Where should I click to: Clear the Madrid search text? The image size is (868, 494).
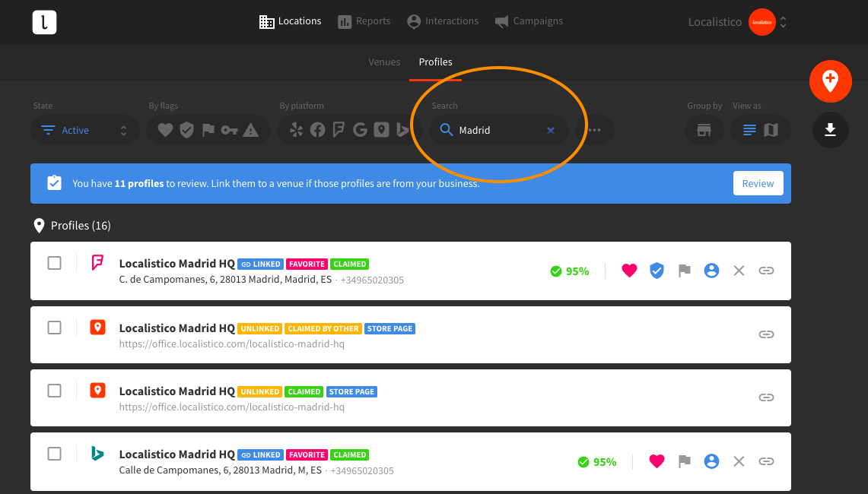click(550, 131)
